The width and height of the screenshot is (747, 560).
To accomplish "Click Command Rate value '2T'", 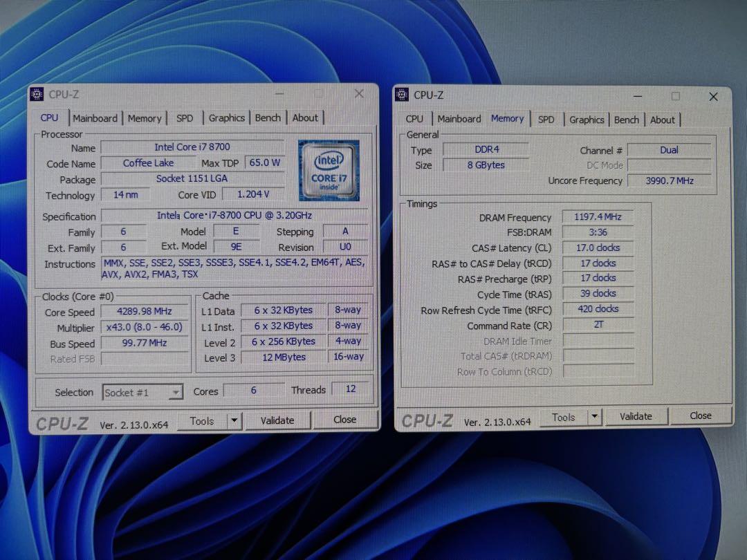I will [598, 325].
